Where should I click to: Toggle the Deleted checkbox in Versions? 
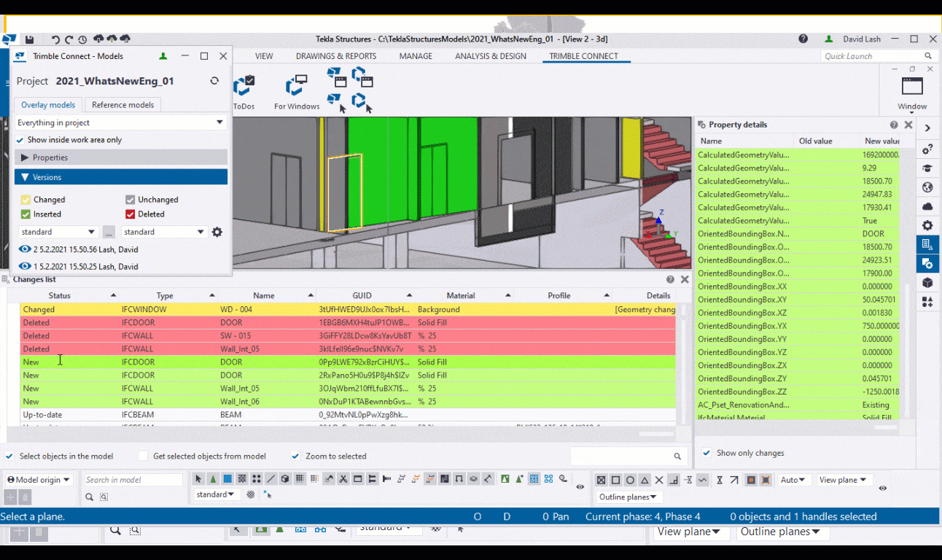click(x=130, y=214)
